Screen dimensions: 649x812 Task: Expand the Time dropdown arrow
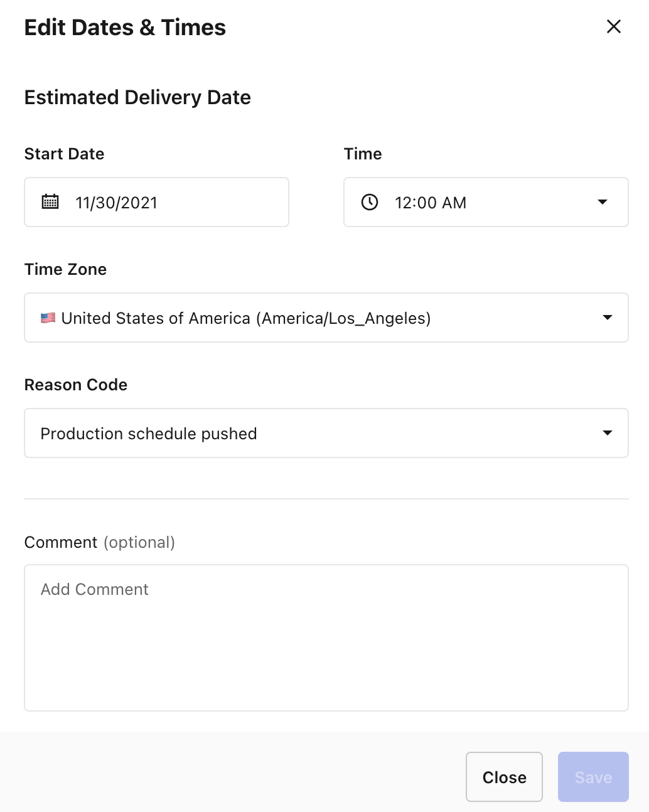pos(603,202)
